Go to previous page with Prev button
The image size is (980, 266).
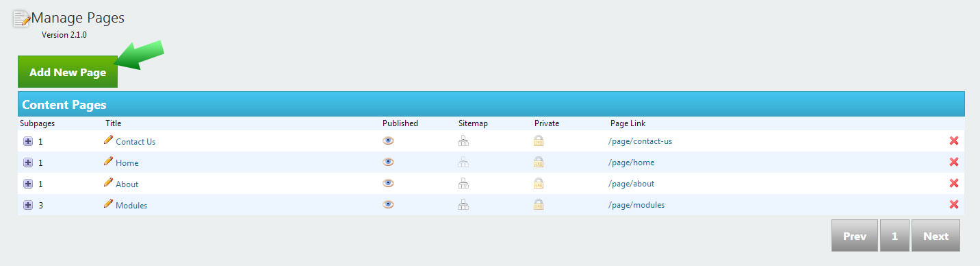[855, 236]
